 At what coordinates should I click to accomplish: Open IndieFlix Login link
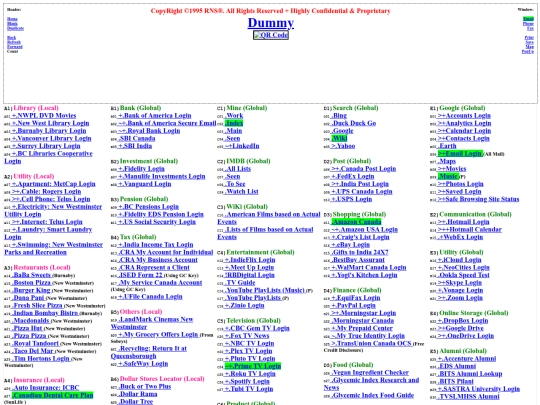click(x=250, y=260)
